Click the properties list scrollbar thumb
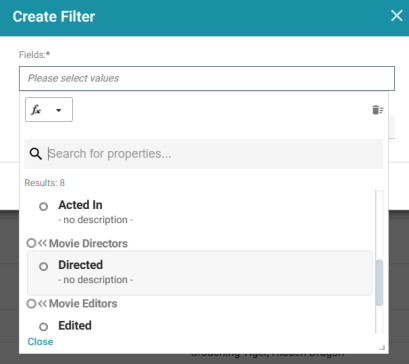 tap(379, 283)
